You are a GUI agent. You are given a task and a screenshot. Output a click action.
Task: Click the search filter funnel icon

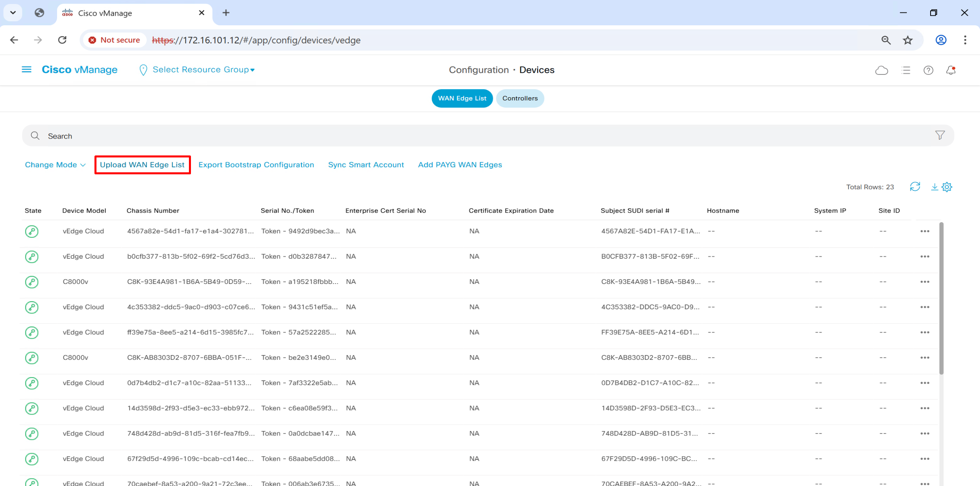point(940,135)
